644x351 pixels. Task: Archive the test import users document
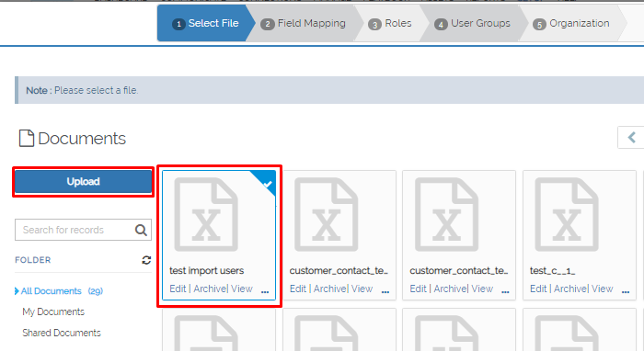[x=210, y=289]
